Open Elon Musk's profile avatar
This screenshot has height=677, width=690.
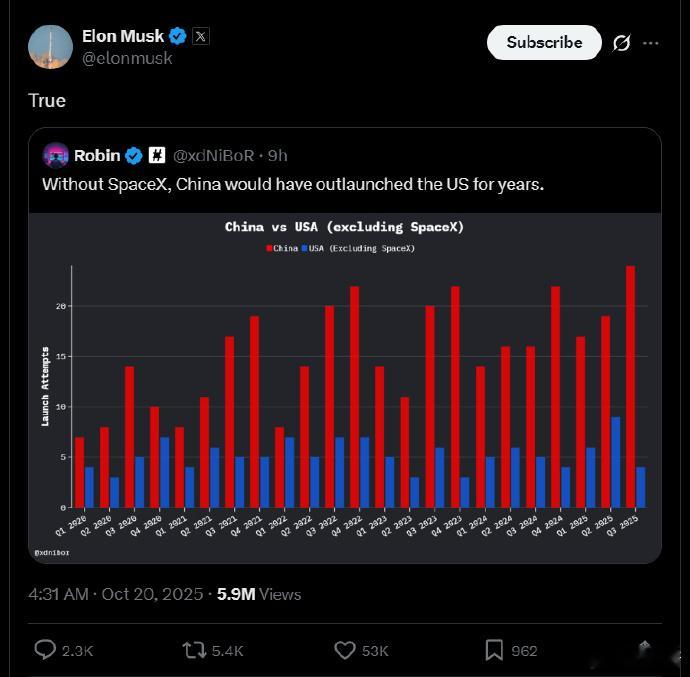pyautogui.click(x=50, y=47)
